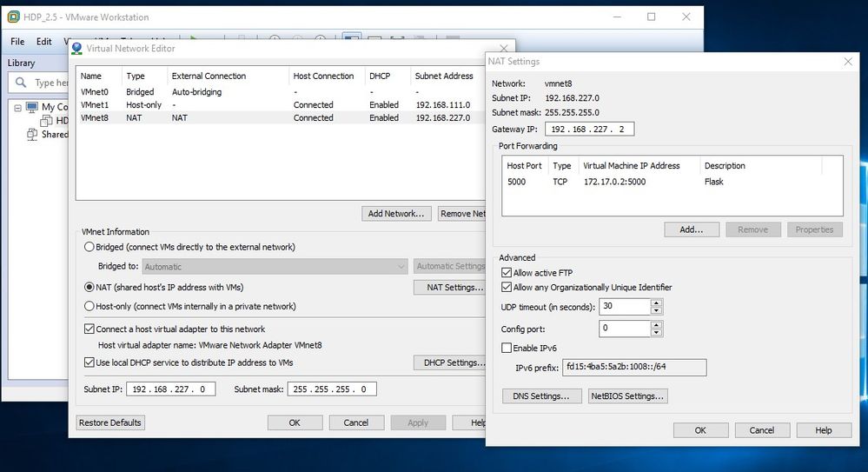Click the Library search magnifier icon
The height and width of the screenshot is (472, 868).
21,83
